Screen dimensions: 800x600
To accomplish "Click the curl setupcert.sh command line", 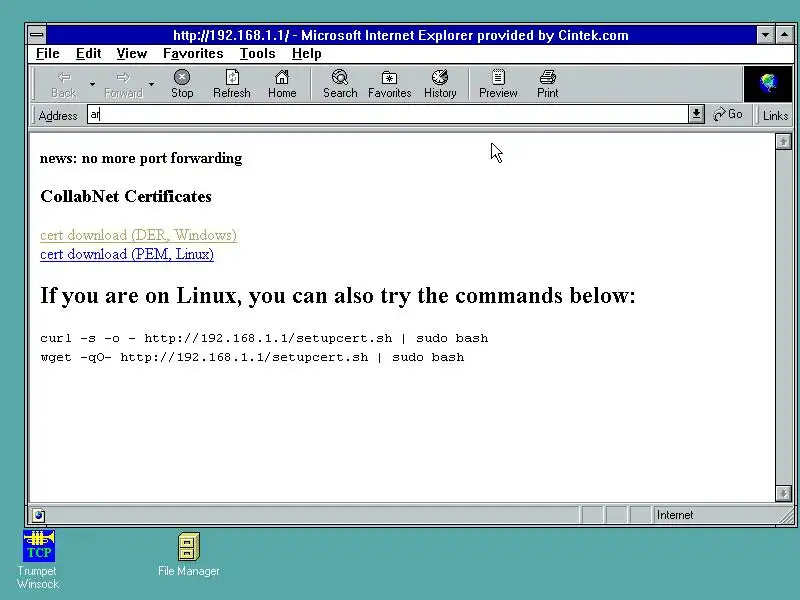I will point(264,338).
